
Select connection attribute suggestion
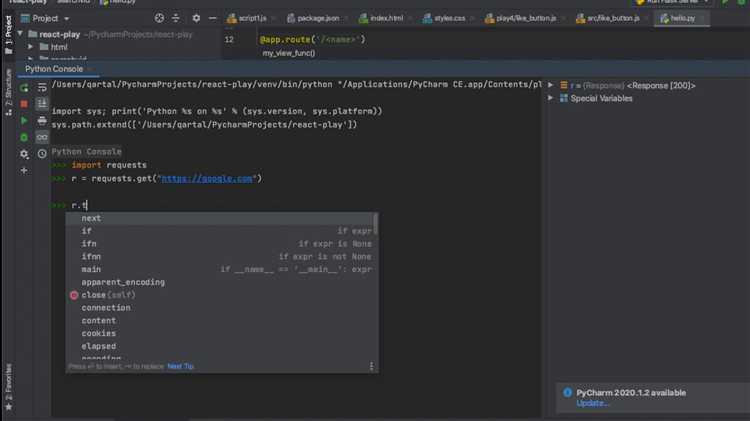(221, 308)
